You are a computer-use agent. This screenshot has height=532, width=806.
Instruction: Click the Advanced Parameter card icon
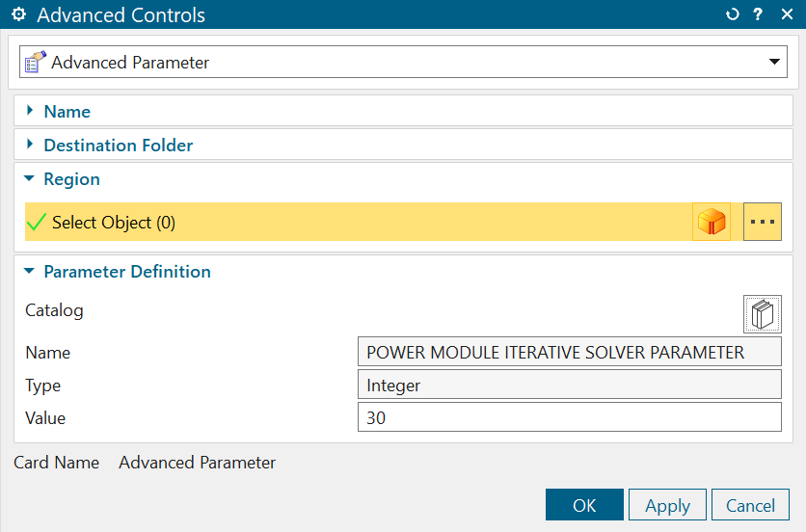(35, 63)
